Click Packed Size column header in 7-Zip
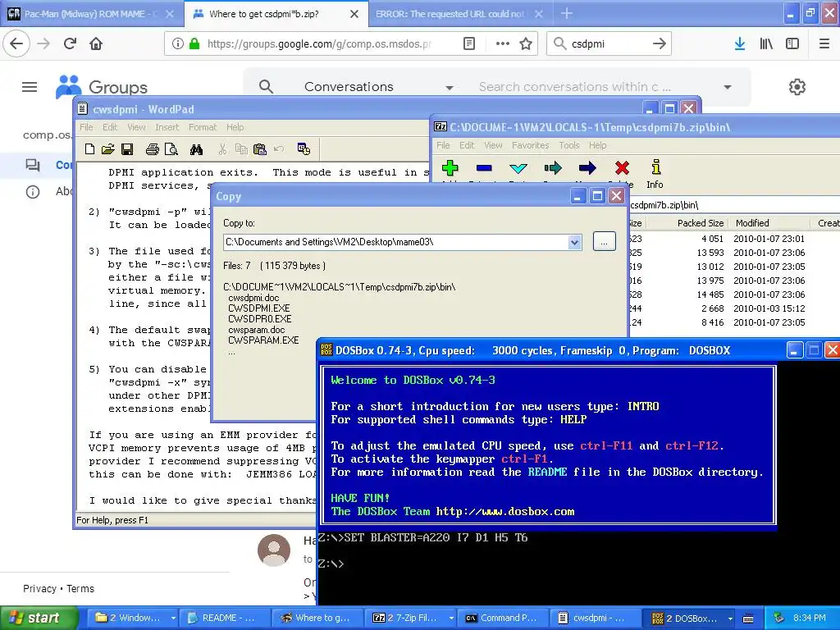 [700, 223]
